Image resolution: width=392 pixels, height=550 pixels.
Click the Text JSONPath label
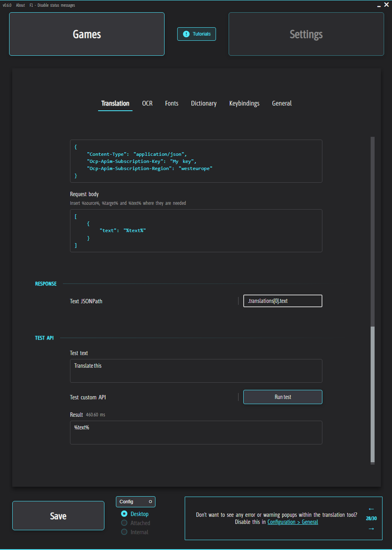click(86, 301)
